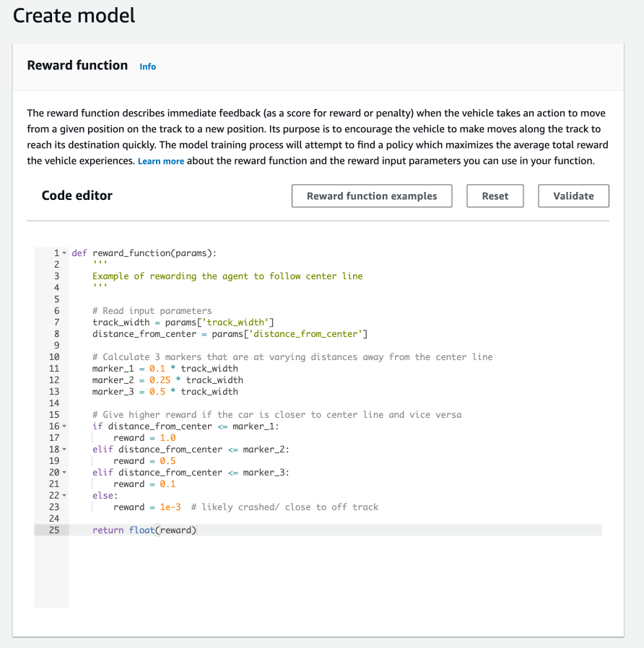The width and height of the screenshot is (644, 648).
Task: Click the "Read input parameters" comment
Action: [157, 311]
